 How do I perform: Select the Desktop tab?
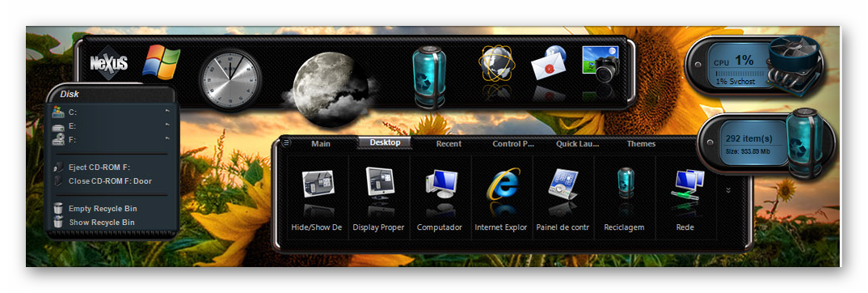click(386, 143)
